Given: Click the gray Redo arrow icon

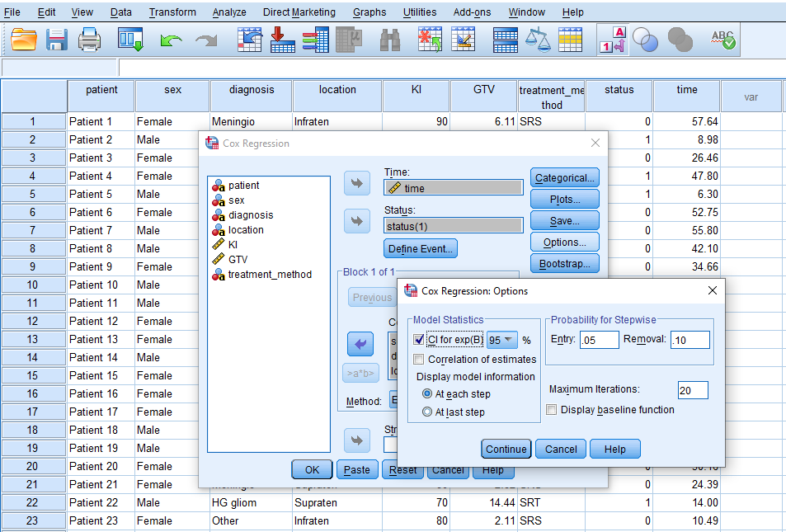Looking at the screenshot, I should coord(206,40).
